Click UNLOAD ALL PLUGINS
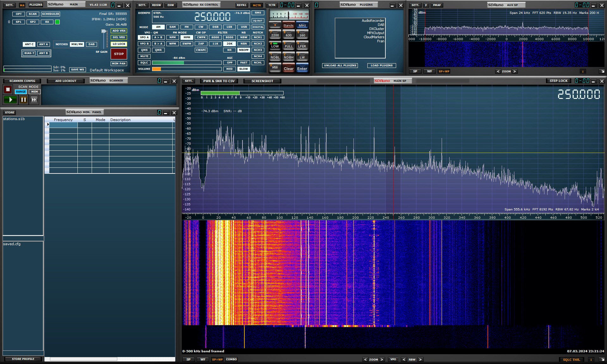The height and width of the screenshot is (364, 607). pos(340,65)
